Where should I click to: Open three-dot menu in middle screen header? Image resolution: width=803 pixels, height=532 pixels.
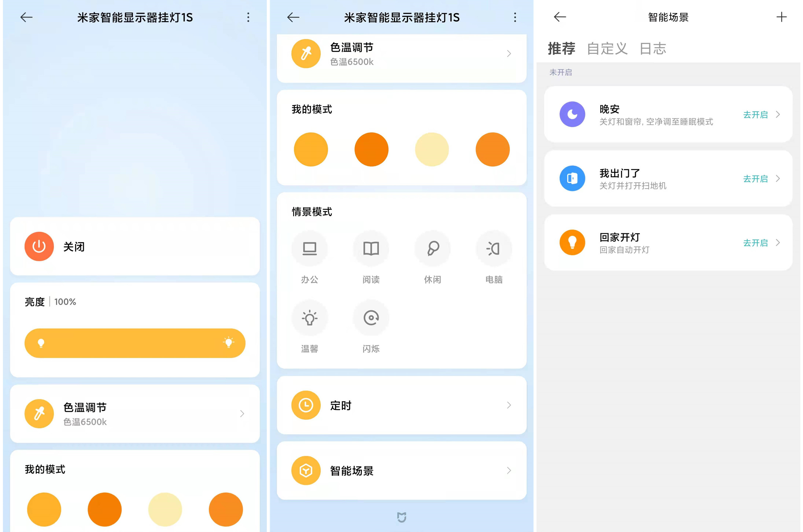(515, 17)
